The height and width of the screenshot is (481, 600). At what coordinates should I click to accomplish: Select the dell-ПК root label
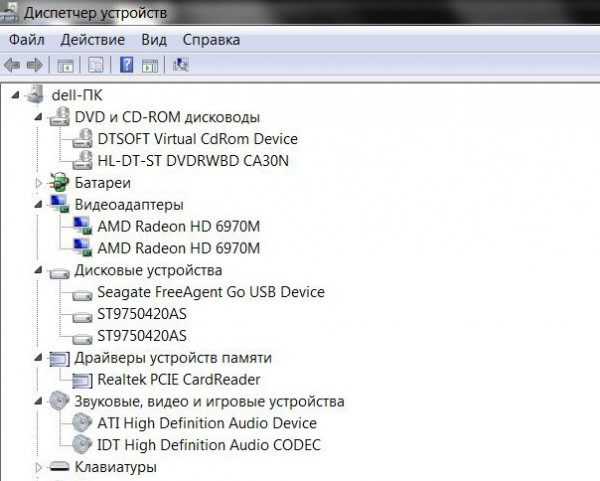tap(77, 95)
